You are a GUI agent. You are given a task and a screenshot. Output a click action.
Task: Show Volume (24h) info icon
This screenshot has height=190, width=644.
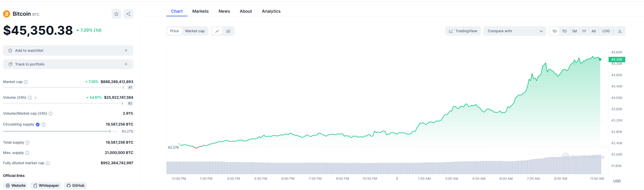pos(30,98)
